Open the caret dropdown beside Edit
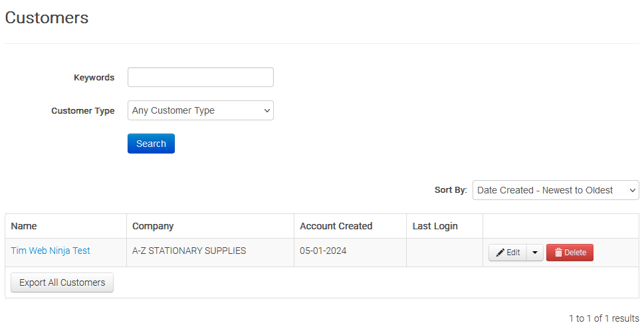 coord(535,253)
